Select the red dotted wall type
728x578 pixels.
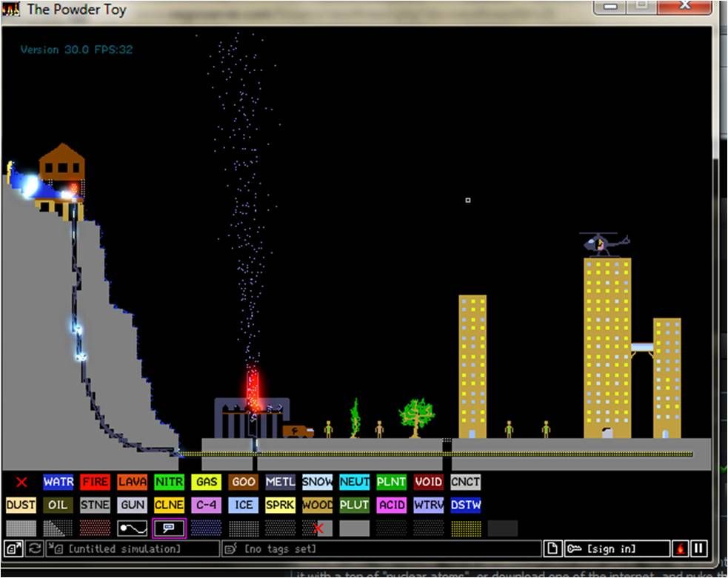click(x=96, y=528)
